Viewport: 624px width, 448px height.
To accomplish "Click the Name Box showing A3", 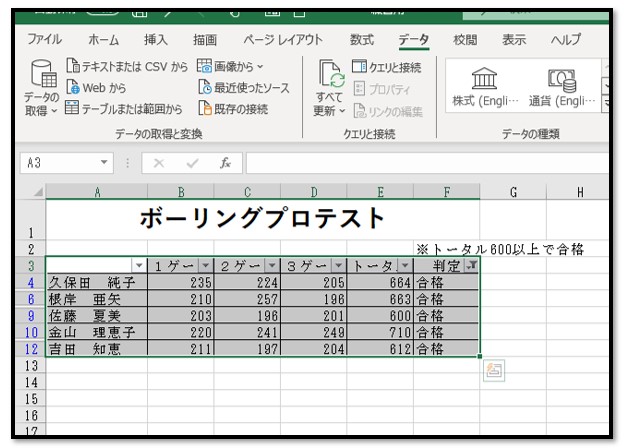I will coord(60,162).
